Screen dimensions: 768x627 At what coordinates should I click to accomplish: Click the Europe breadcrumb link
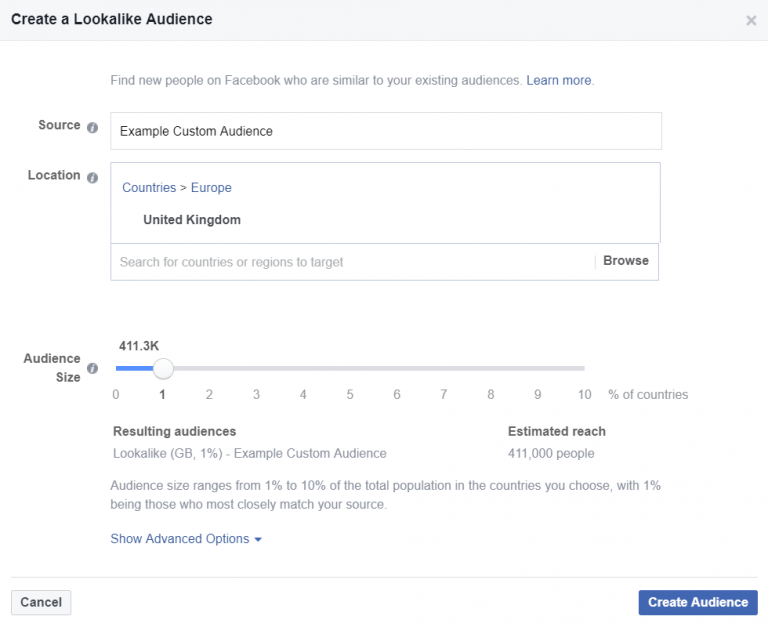[x=211, y=188]
